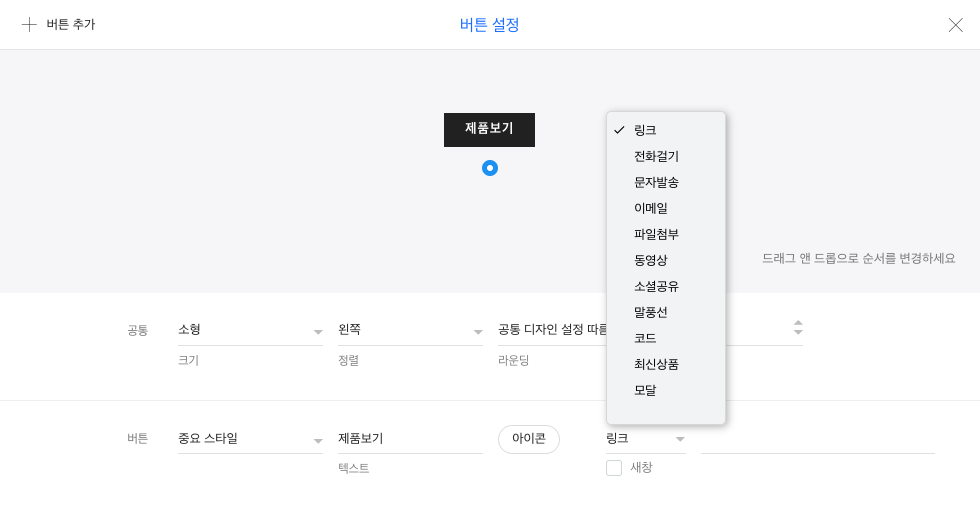Expand the 왼쪽 alignment dropdown

click(410, 330)
